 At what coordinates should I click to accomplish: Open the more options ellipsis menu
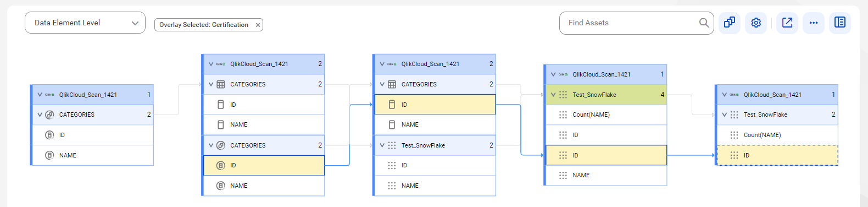814,23
